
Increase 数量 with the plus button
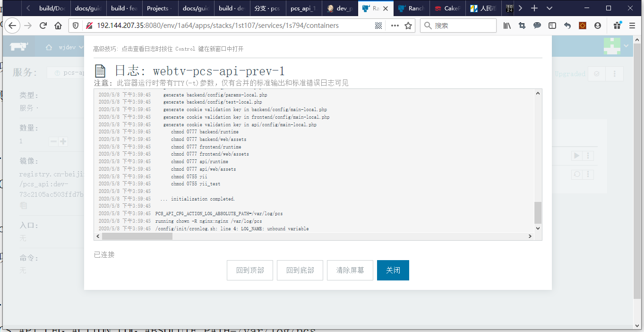pos(63,141)
